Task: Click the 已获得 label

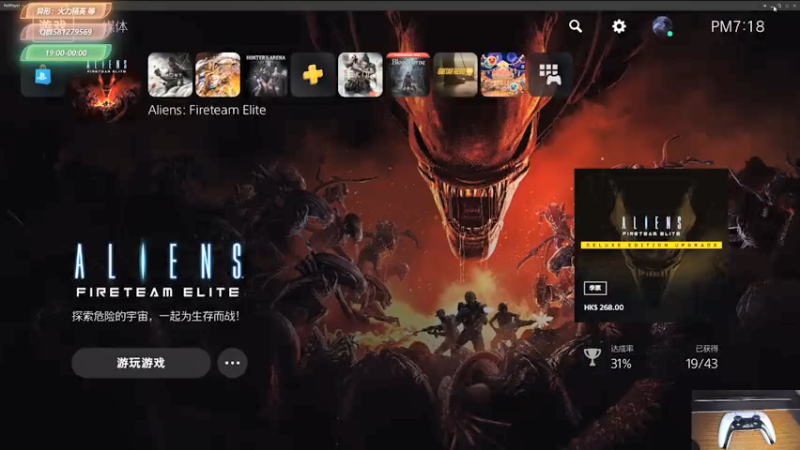Action: coord(707,348)
